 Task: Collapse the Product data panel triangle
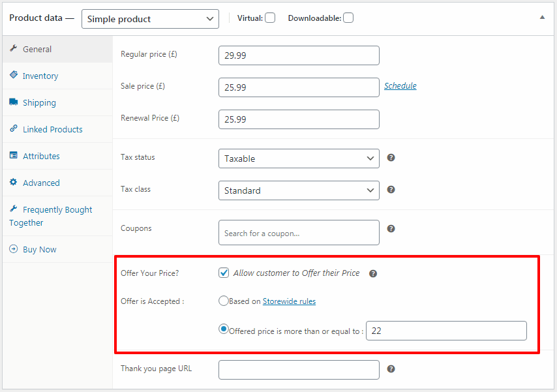coord(542,18)
